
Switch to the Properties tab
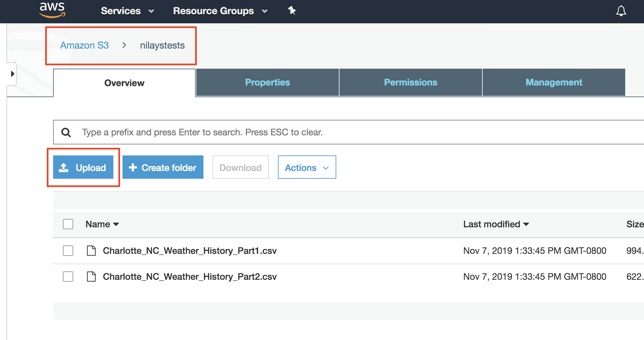tap(267, 83)
